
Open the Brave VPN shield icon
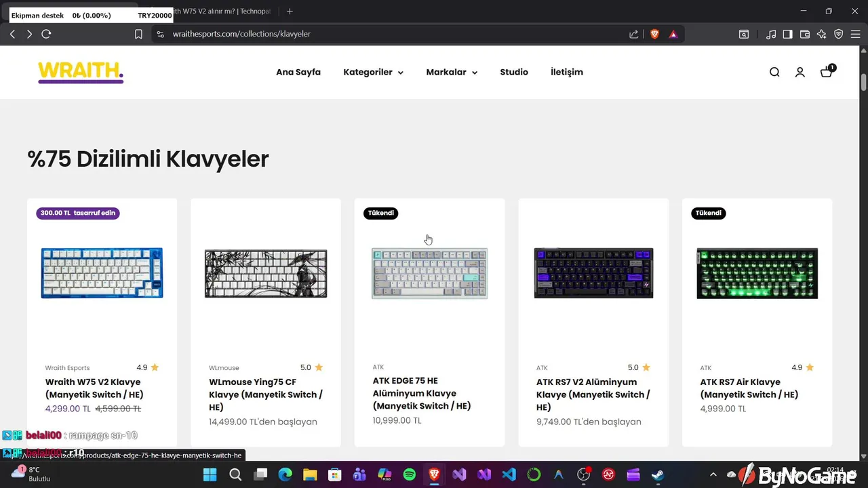coord(839,34)
